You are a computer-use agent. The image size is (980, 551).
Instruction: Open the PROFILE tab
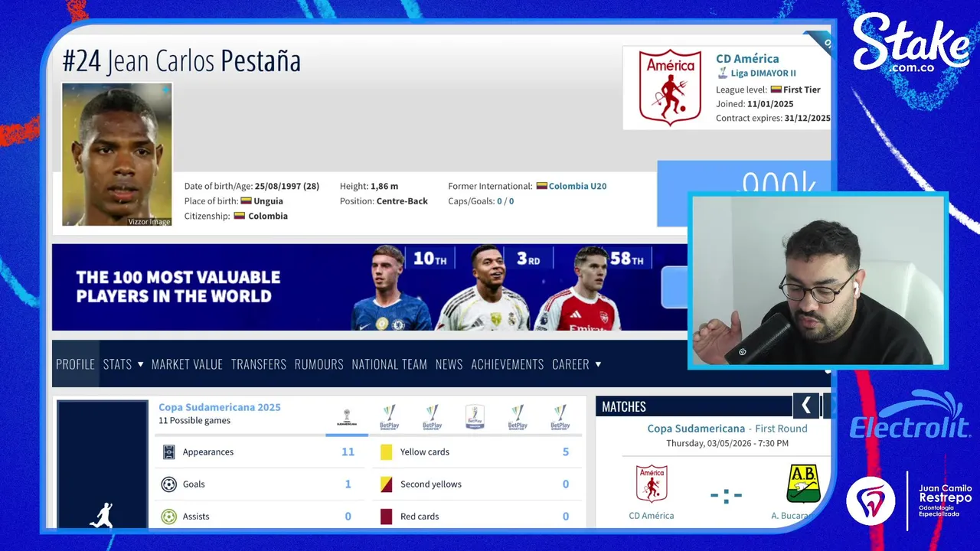(x=75, y=364)
